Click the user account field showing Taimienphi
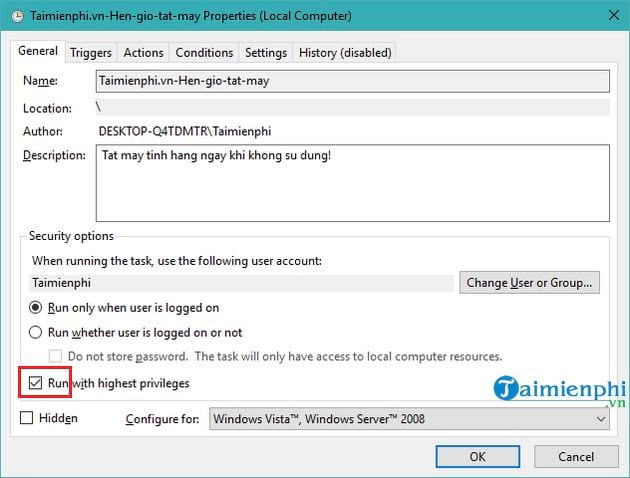The image size is (630, 478). coord(241,283)
